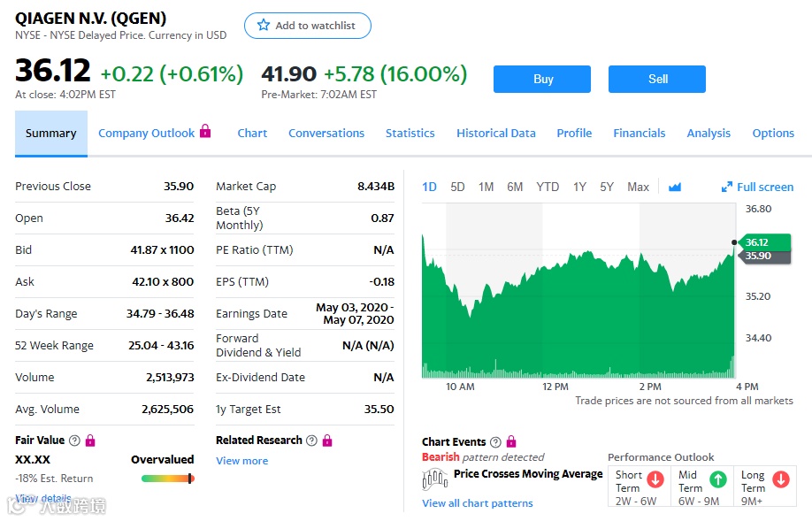812x521 pixels.
Task: Click the Long Term red down arrow
Action: tap(781, 479)
